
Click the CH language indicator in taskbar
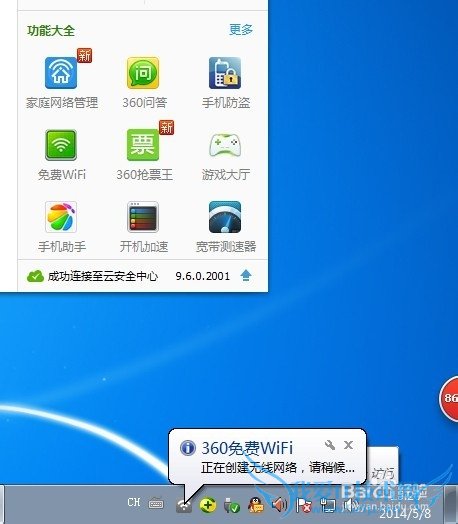134,502
